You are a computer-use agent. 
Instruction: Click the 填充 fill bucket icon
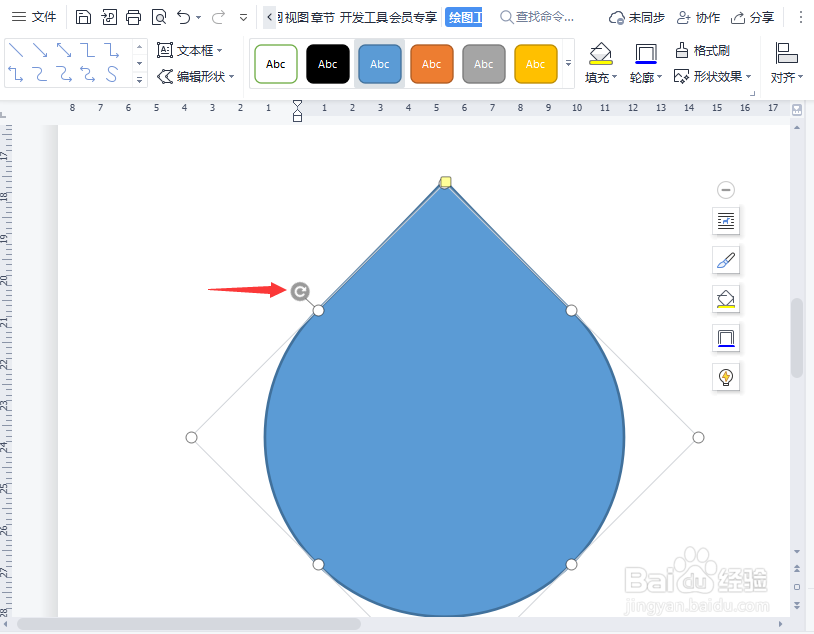[x=600, y=53]
